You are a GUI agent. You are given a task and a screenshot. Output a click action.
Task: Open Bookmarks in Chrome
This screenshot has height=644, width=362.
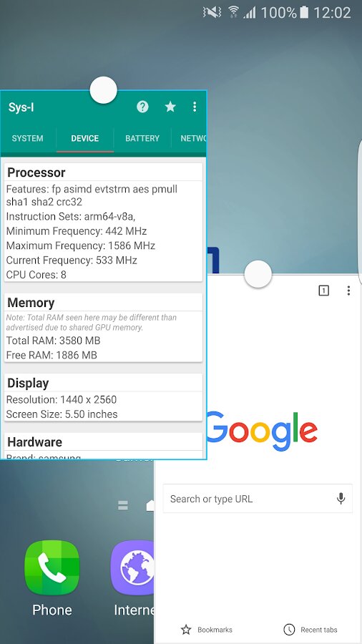coord(207,630)
